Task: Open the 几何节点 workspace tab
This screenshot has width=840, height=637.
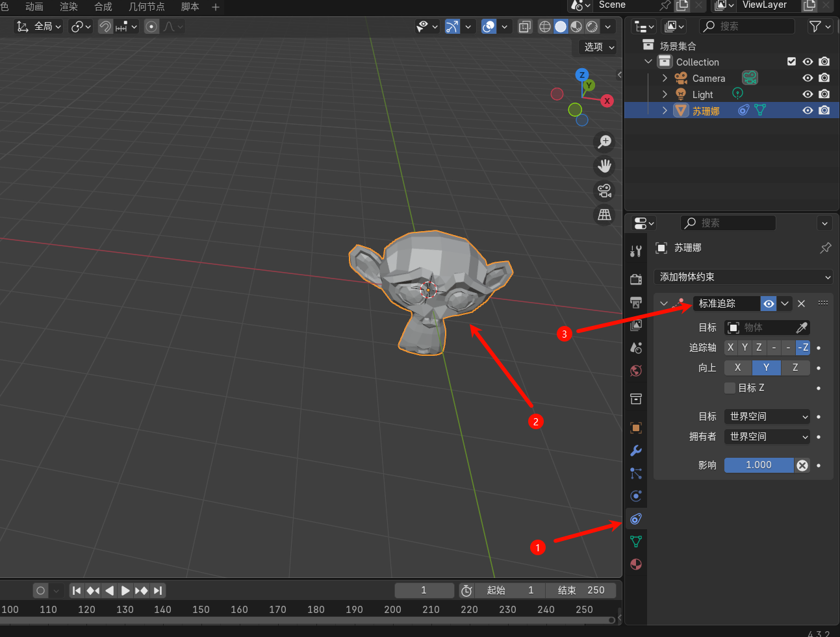Action: 146,6
